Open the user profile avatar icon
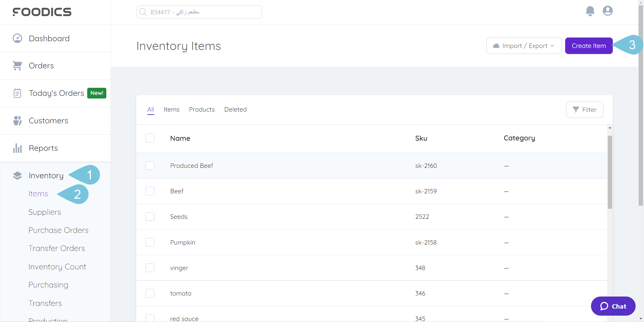The height and width of the screenshot is (322, 644). [607, 11]
